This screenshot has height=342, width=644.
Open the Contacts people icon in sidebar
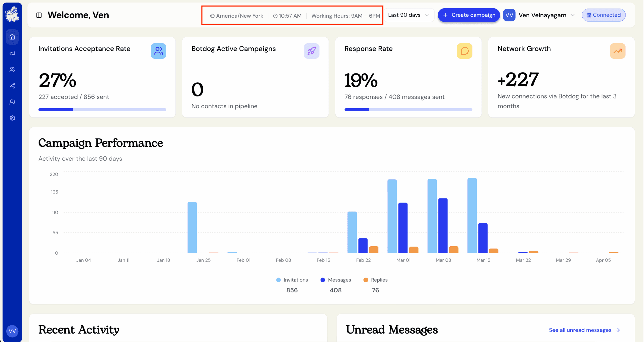coord(12,70)
